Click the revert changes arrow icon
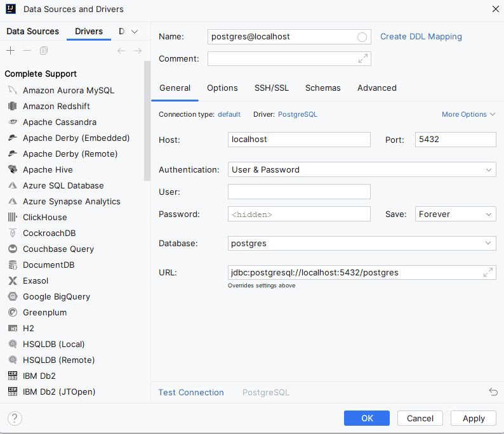The height and width of the screenshot is (434, 504). pos(493,392)
